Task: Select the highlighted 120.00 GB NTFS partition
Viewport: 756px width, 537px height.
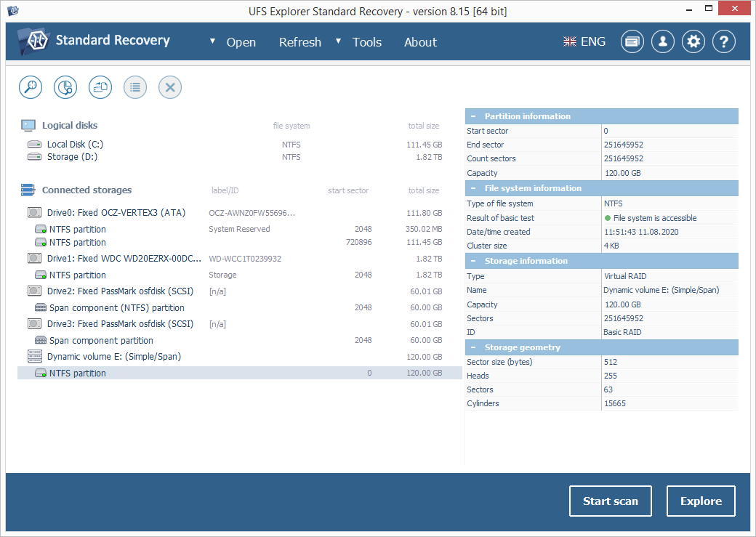Action: pyautogui.click(x=240, y=373)
